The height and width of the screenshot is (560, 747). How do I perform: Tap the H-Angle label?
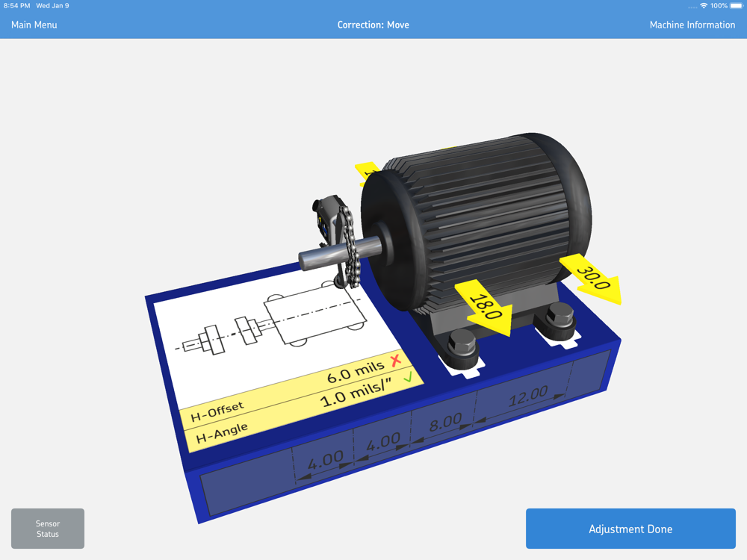(222, 433)
